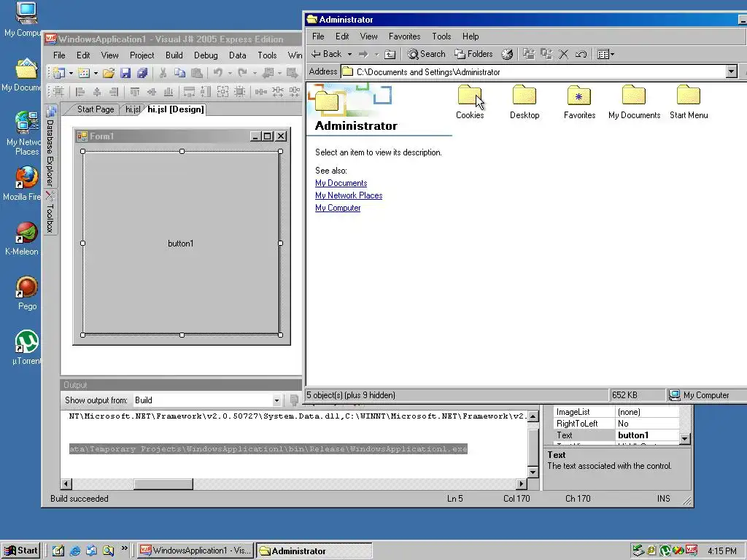Click the New Project icon in Visual J#
747x560 pixels.
[x=59, y=73]
